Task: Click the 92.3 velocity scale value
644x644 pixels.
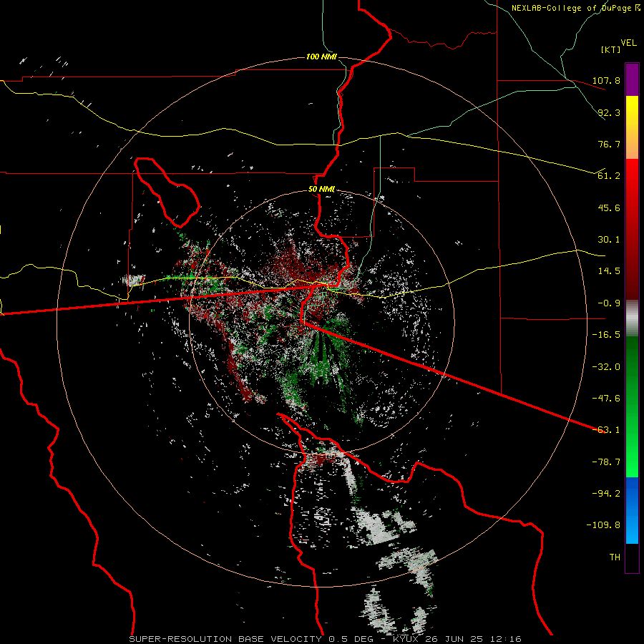Action: (609, 112)
